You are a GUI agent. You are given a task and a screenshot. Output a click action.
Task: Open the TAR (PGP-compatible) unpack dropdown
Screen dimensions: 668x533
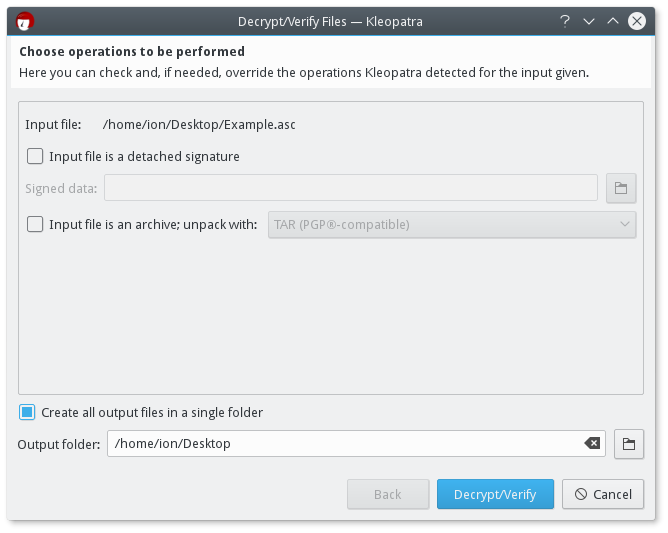pyautogui.click(x=452, y=225)
